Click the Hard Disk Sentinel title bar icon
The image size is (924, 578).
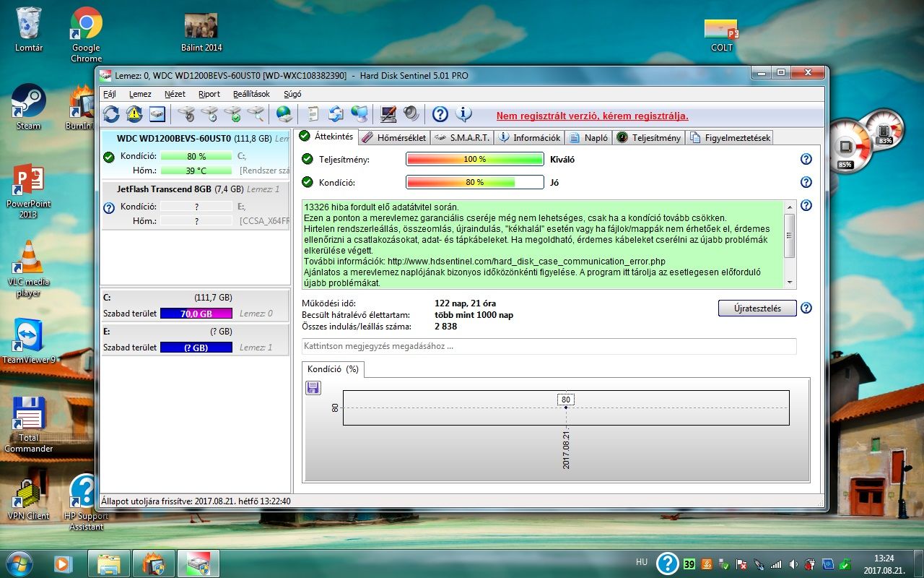pos(105,74)
